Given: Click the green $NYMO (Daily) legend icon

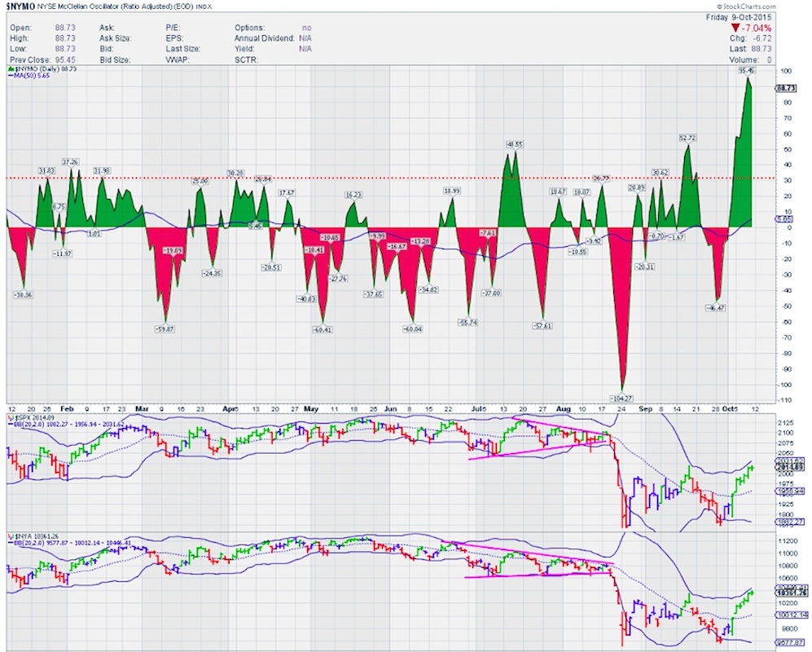Looking at the screenshot, I should coord(11,69).
